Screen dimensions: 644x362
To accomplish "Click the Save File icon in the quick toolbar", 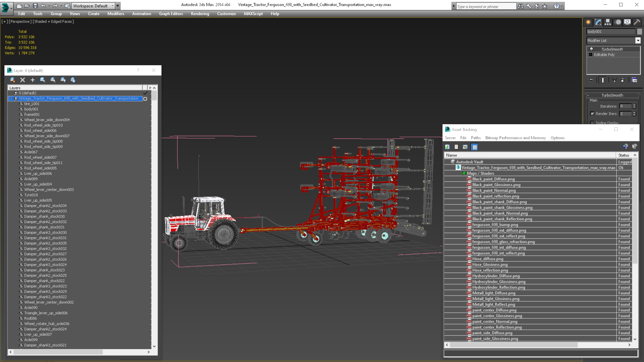I will click(35, 6).
